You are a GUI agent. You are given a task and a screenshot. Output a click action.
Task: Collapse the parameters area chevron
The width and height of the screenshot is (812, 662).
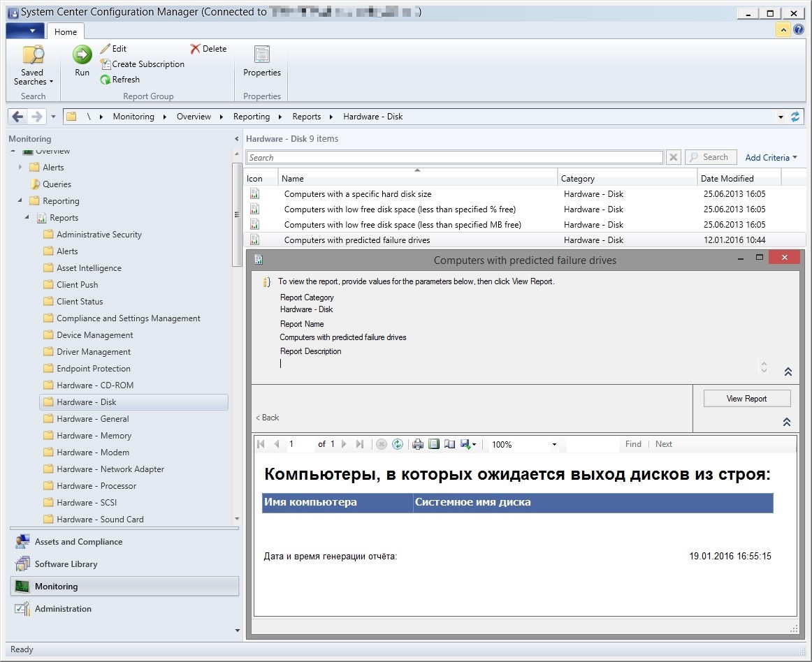pyautogui.click(x=788, y=372)
